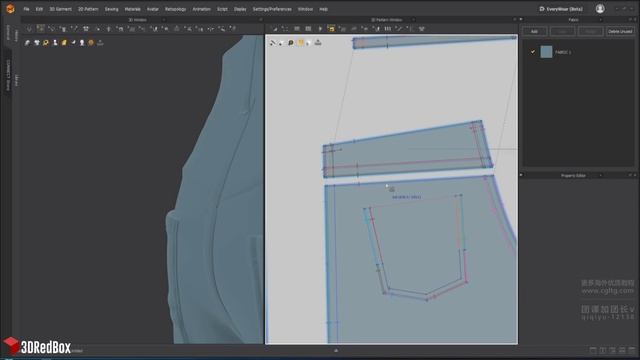Screen dimensions: 640x360
Task: Open the 3D Garment menu
Action: coord(60,9)
